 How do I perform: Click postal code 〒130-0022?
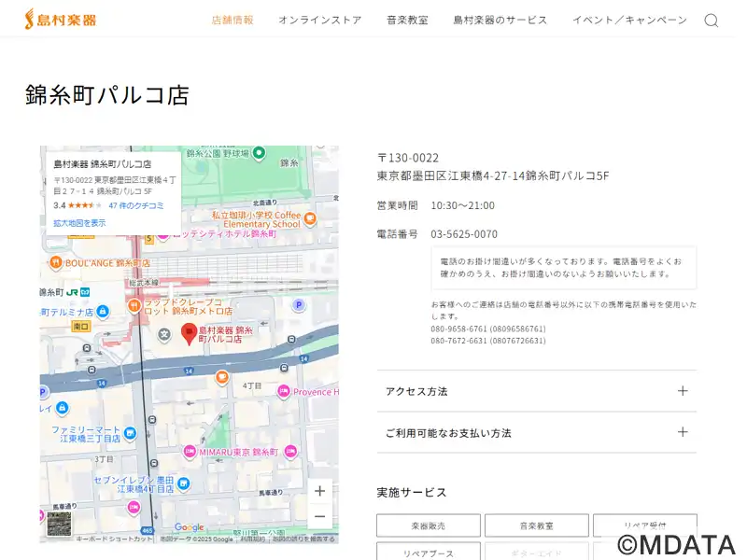[408, 158]
